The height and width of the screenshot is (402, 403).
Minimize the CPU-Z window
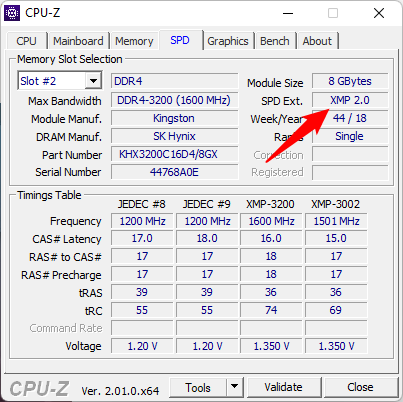pos(288,13)
